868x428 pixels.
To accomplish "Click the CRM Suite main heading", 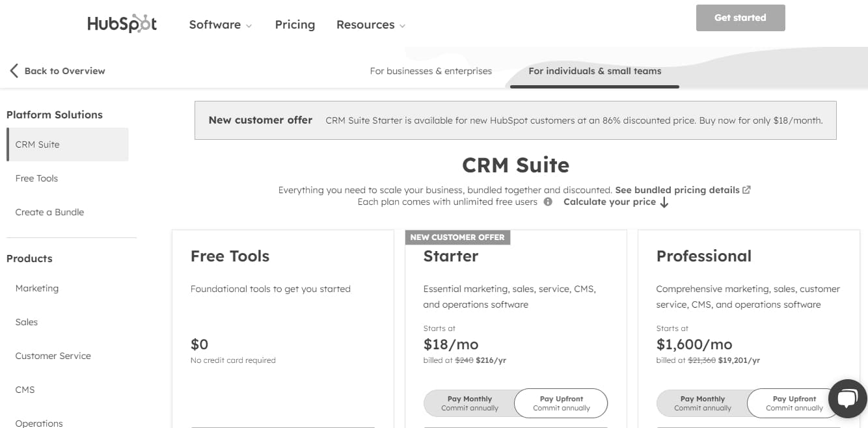I will tap(515, 165).
